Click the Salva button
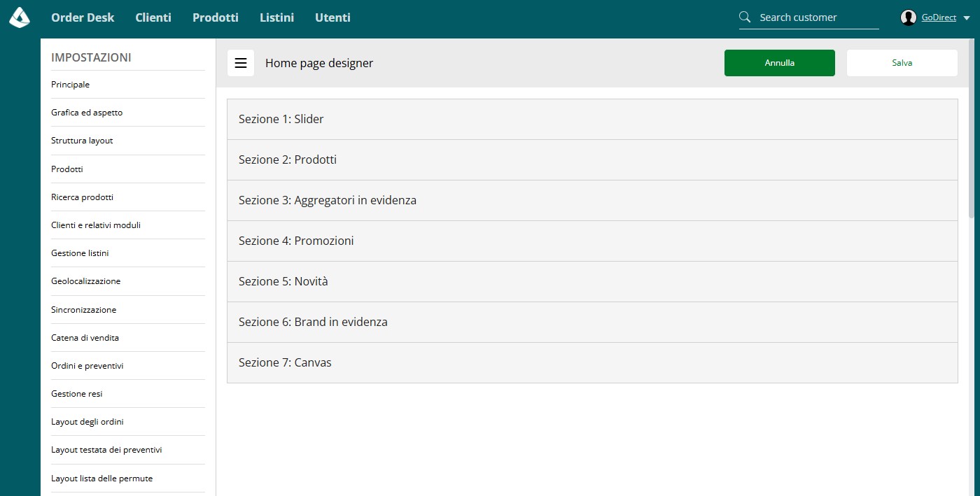Viewport: 980px width, 496px height. 902,63
